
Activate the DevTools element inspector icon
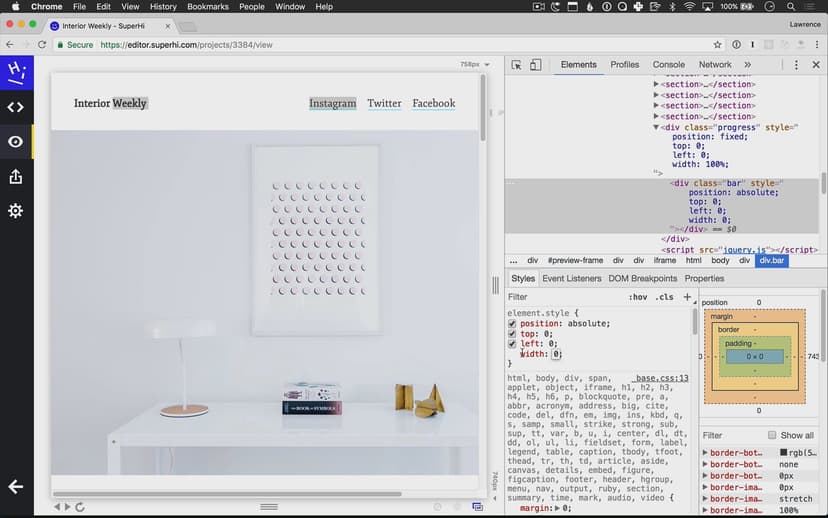[516, 65]
